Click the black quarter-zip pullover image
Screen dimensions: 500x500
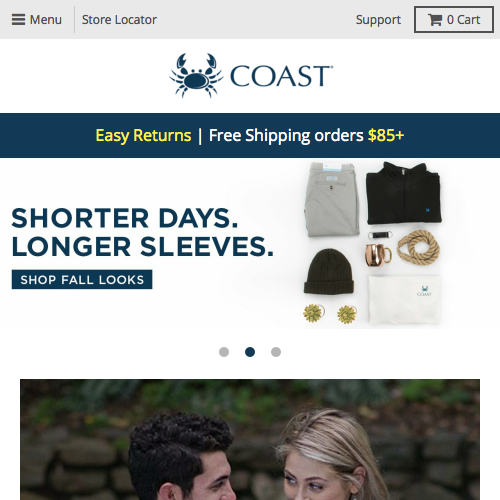[404, 193]
